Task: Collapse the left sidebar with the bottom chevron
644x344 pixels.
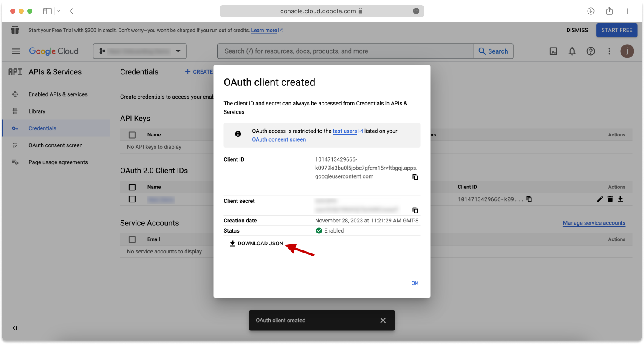Action: coord(14,328)
